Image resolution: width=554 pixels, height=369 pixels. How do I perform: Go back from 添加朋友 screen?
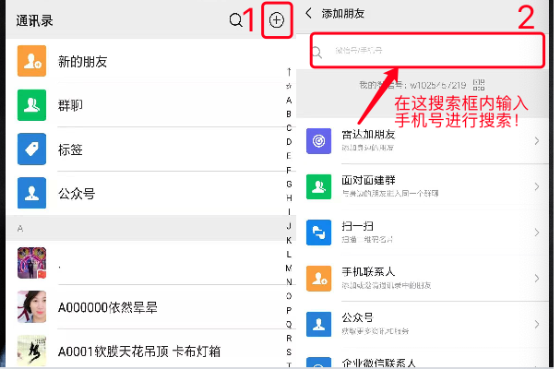[x=308, y=13]
